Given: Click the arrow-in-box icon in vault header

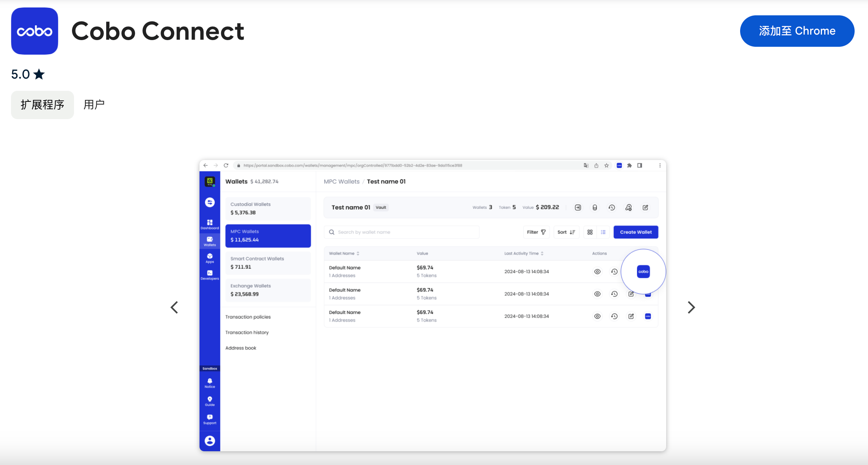Looking at the screenshot, I should (x=578, y=208).
